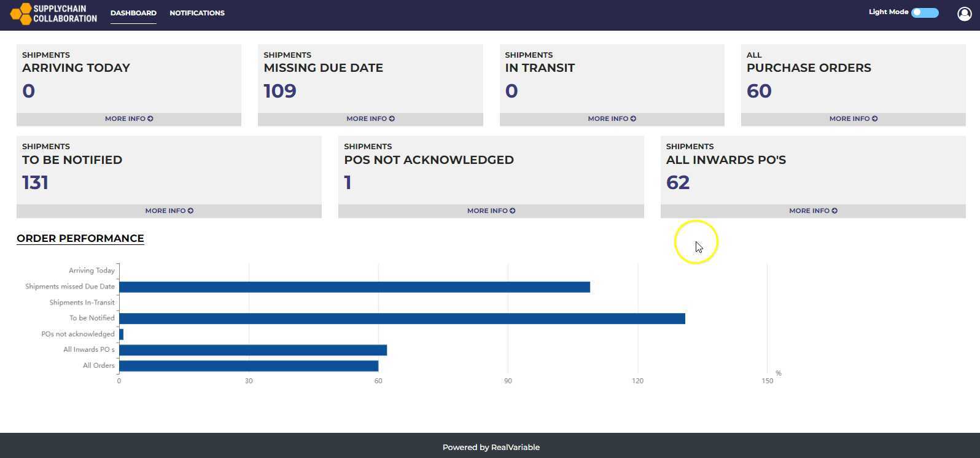This screenshot has width=980, height=458.
Task: Open More Info for POs Not Acknowledged
Action: 491,211
